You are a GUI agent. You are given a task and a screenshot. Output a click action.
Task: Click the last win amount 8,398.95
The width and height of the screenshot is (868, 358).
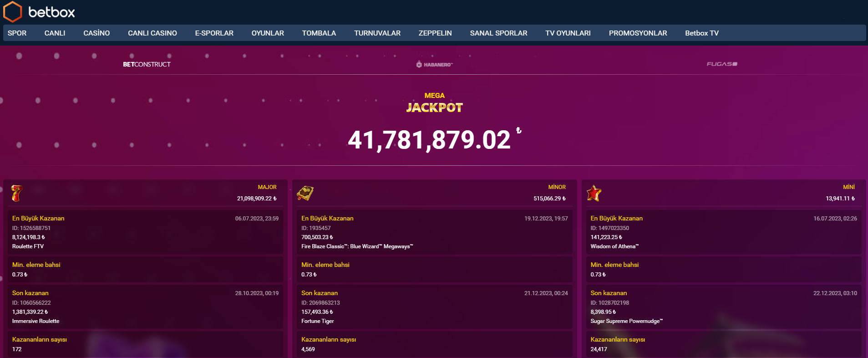click(x=603, y=312)
